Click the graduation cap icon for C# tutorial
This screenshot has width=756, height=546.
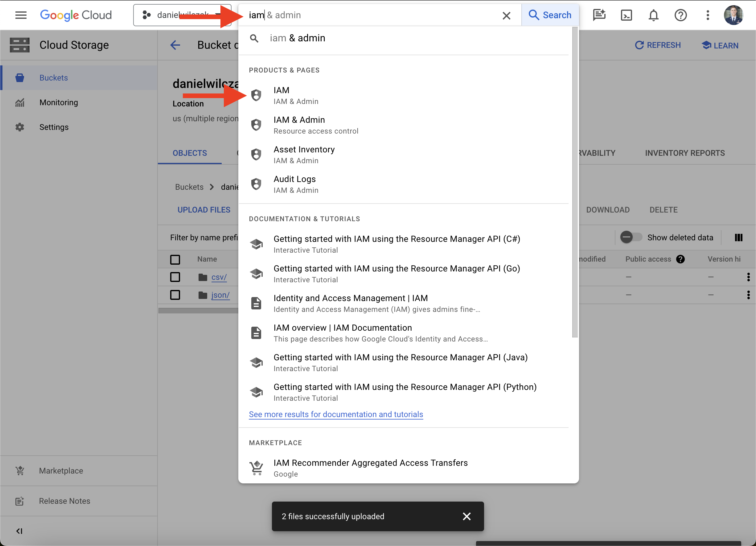pyautogui.click(x=256, y=244)
